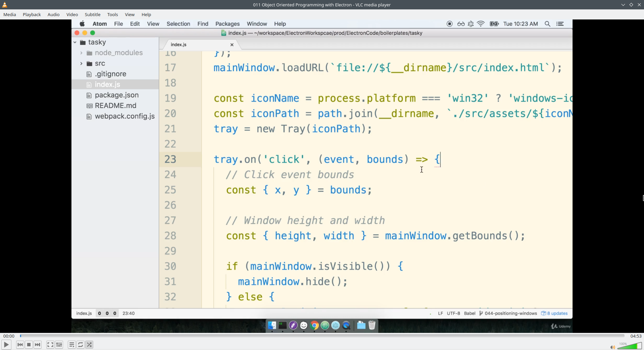Click the 8 updates package icon
The image size is (644, 350).
(543, 313)
